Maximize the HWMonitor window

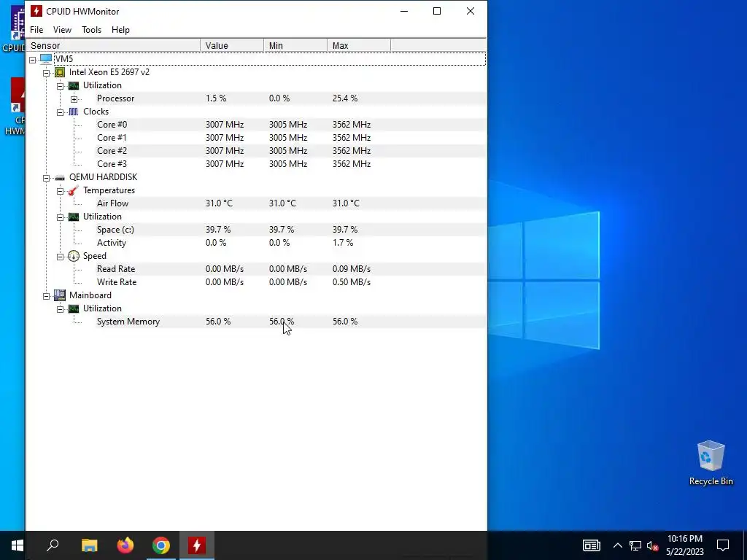click(437, 11)
